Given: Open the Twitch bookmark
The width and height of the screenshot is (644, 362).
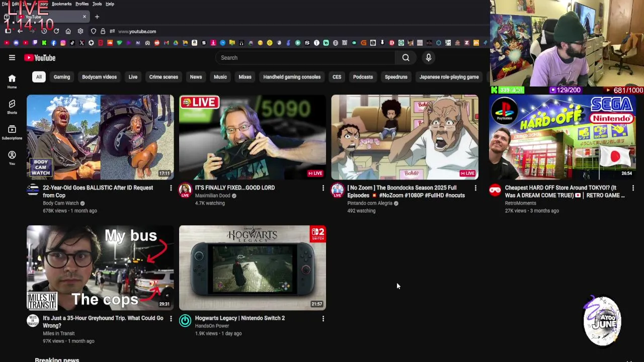Looking at the screenshot, I should click(x=35, y=43).
